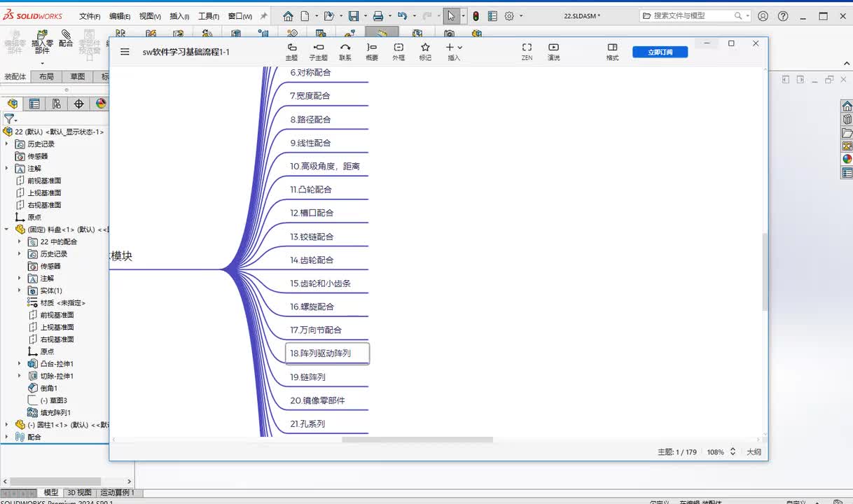Start 演说 presentation mode
Image resolution: width=853 pixels, height=504 pixels.
[553, 51]
